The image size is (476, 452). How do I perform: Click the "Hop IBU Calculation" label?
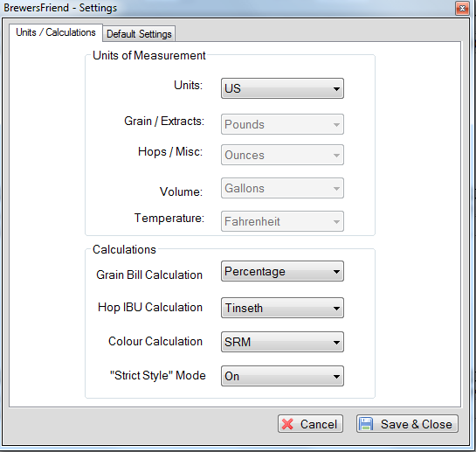[x=150, y=308]
